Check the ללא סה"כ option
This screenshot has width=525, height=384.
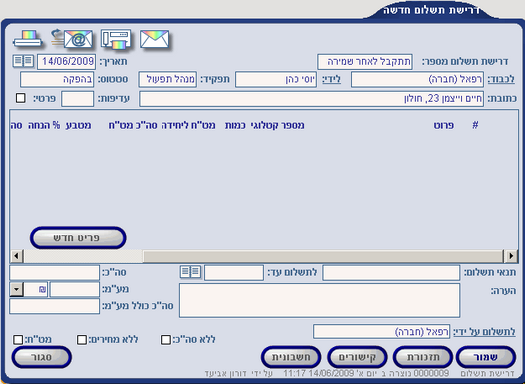(165, 340)
